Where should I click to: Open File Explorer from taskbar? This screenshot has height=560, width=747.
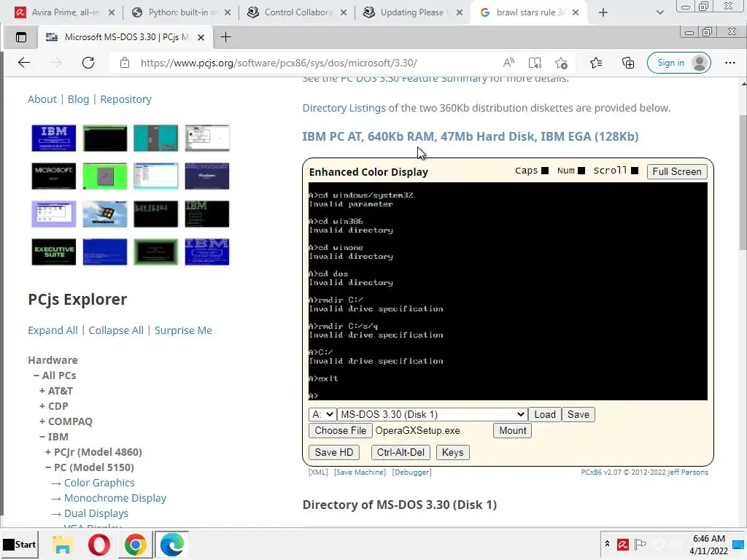(x=63, y=544)
